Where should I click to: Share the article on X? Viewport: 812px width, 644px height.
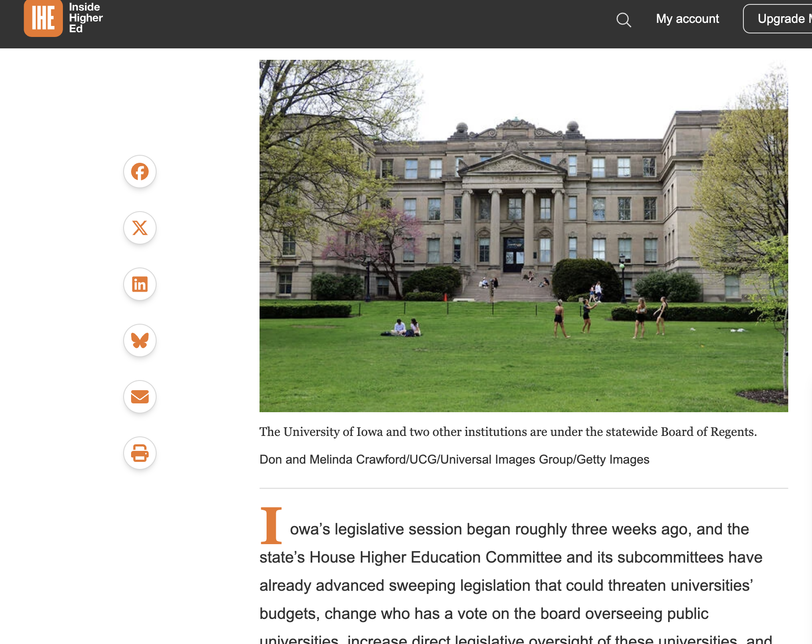(x=139, y=228)
